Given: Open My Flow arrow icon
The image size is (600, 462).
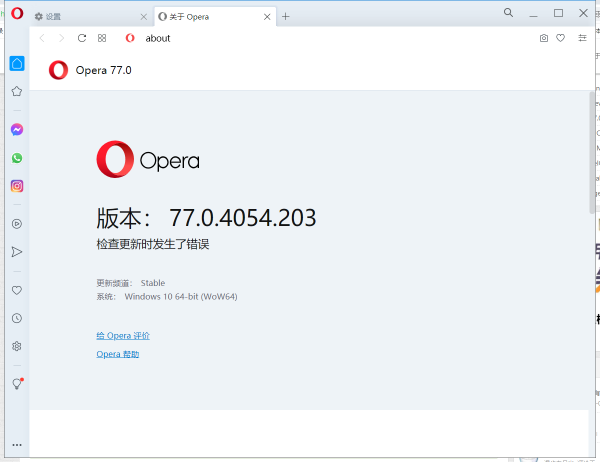Looking at the screenshot, I should tap(17, 252).
